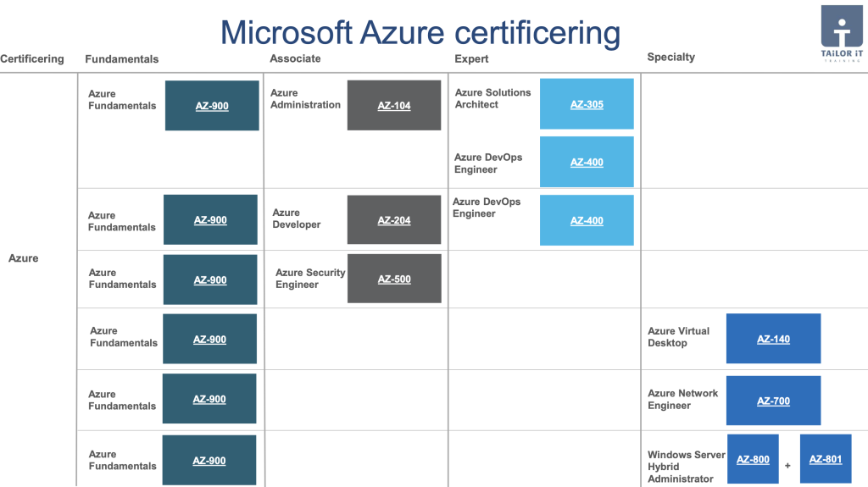Click the Associate column header
Viewport: 868px width, 487px height.
tap(295, 58)
